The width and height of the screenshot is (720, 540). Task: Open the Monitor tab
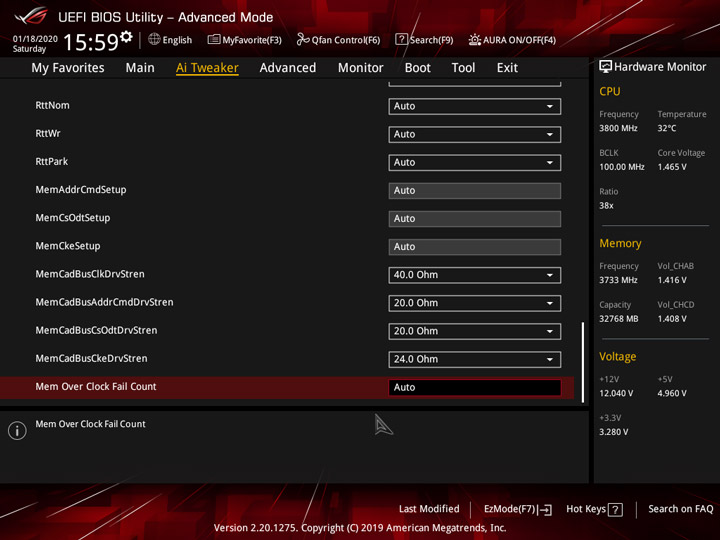click(x=360, y=68)
